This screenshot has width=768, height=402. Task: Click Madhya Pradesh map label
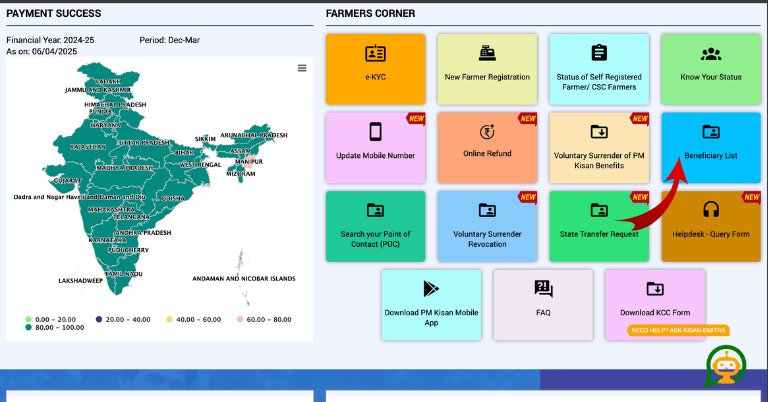[125, 168]
